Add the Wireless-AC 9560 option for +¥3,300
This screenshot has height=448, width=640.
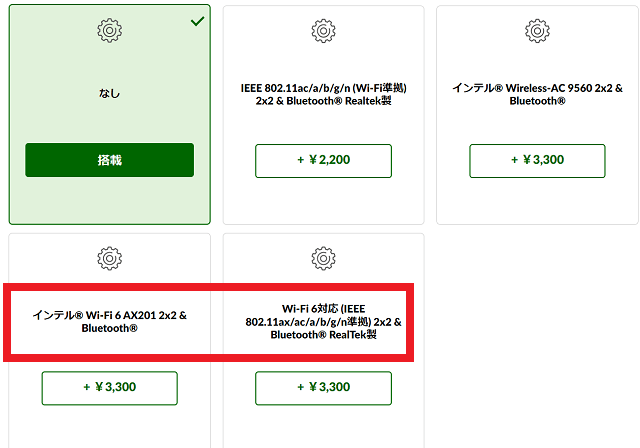(x=537, y=161)
